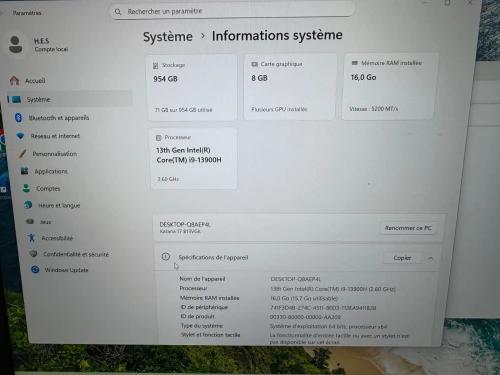Open the Processeur i9-13900H card

(193, 158)
